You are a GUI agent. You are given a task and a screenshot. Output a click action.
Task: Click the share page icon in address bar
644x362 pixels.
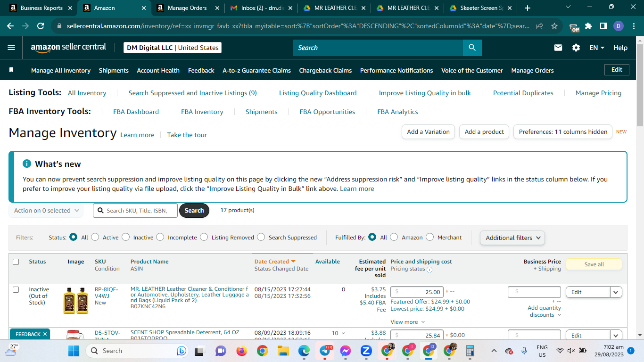point(539,26)
